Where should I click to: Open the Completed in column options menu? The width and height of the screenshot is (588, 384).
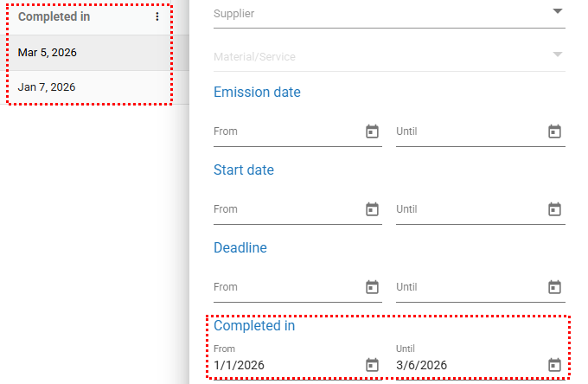coord(157,17)
